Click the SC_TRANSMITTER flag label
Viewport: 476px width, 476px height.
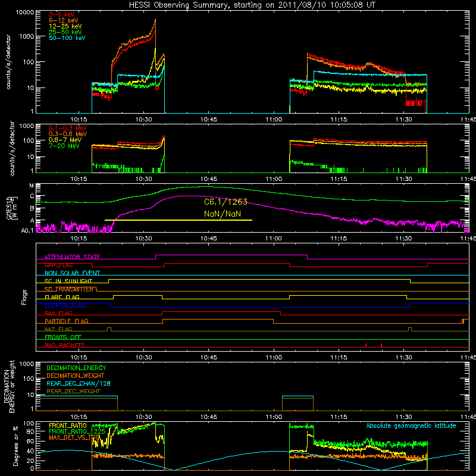coord(69,289)
